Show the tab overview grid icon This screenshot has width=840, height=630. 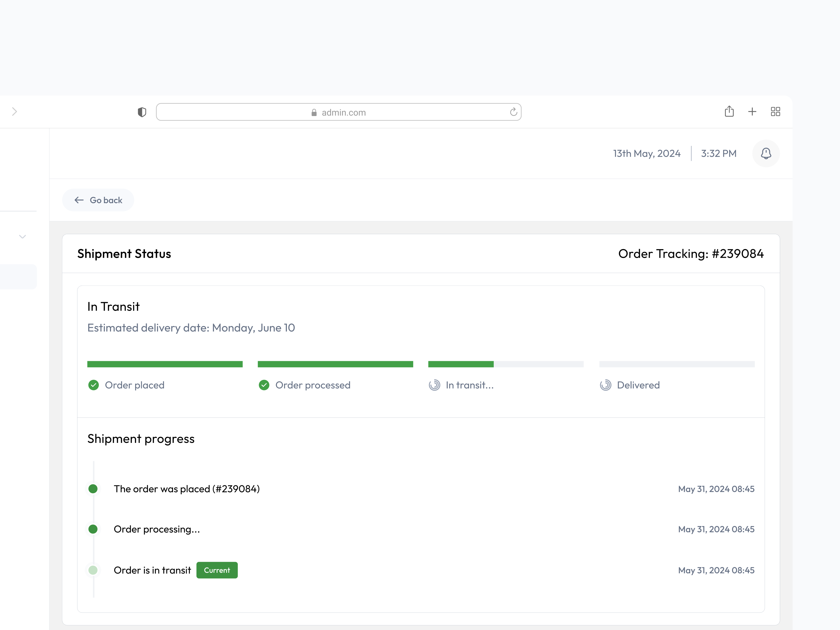(775, 111)
